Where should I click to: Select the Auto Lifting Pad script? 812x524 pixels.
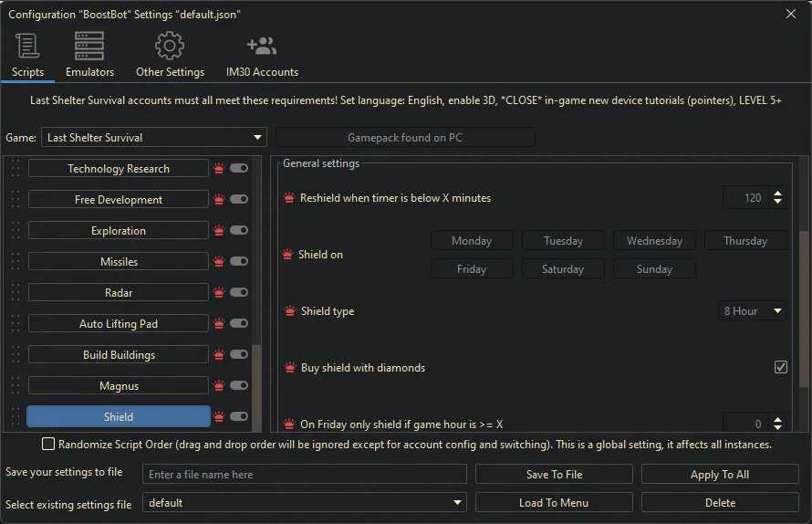[x=119, y=324]
